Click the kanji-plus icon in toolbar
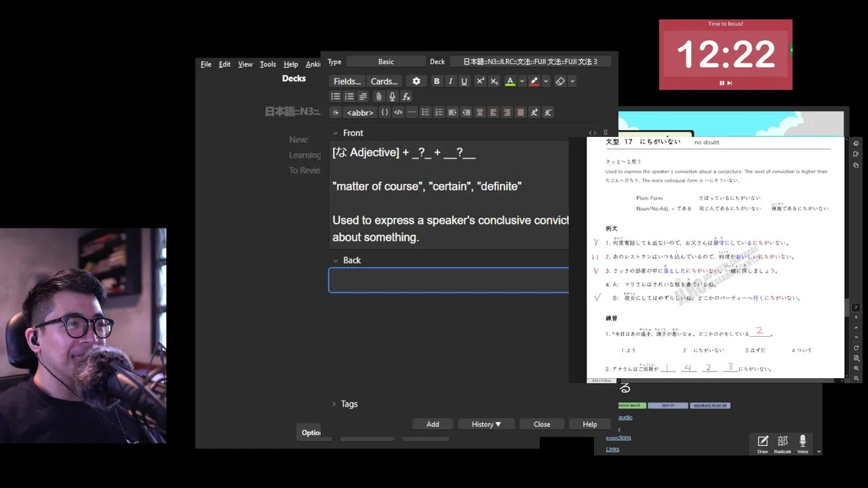The width and height of the screenshot is (868, 488). coord(534,113)
